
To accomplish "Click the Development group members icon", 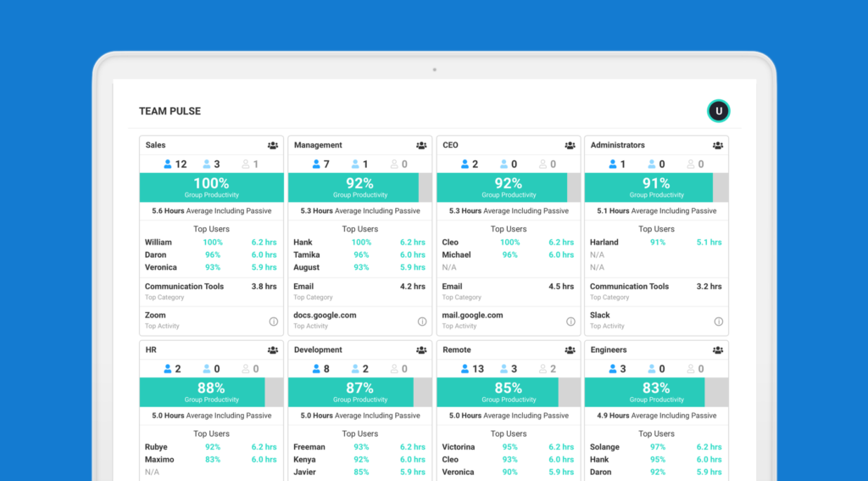I will [x=421, y=350].
